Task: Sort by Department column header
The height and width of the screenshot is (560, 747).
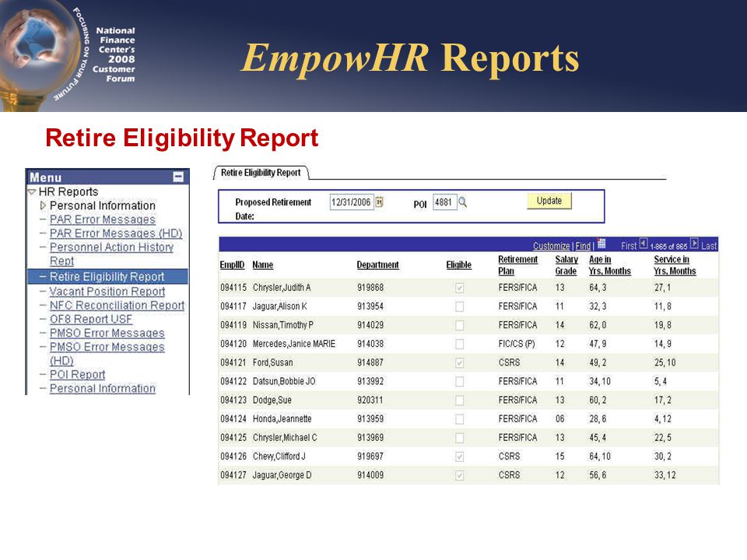Action: [378, 264]
